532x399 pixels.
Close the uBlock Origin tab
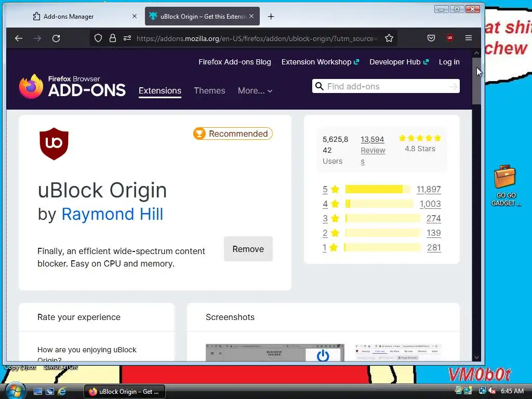pos(251,16)
